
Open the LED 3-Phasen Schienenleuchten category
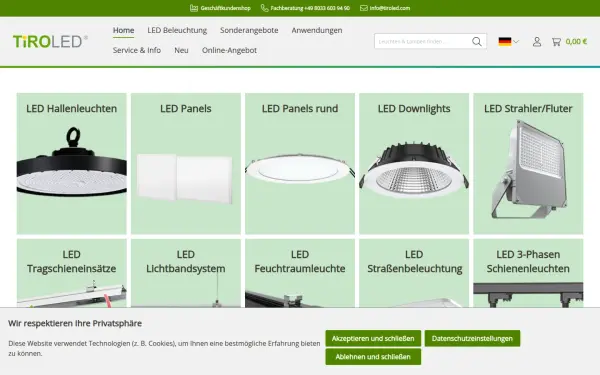[528, 273]
